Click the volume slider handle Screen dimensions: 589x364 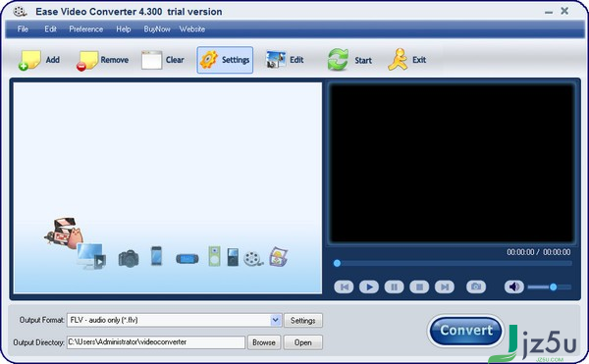[553, 287]
